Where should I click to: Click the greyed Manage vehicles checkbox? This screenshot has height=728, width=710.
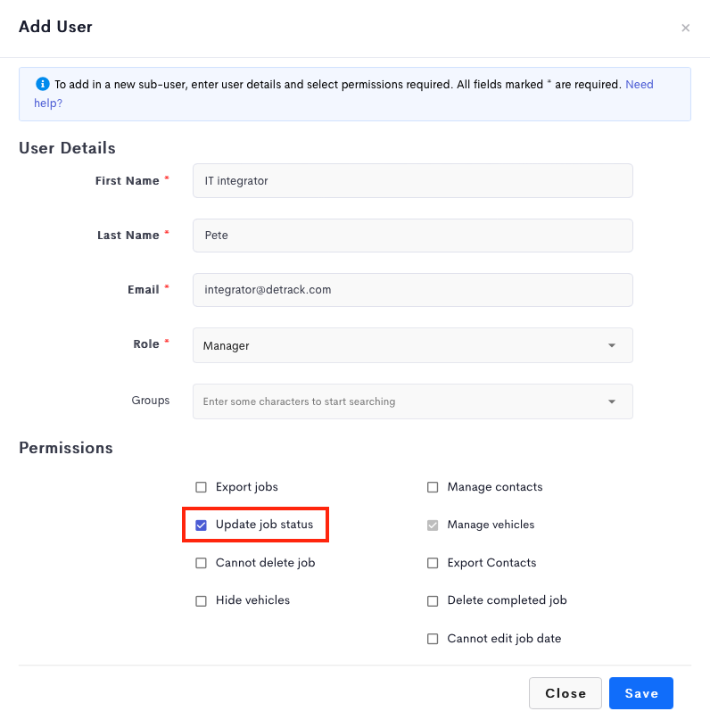(x=433, y=525)
